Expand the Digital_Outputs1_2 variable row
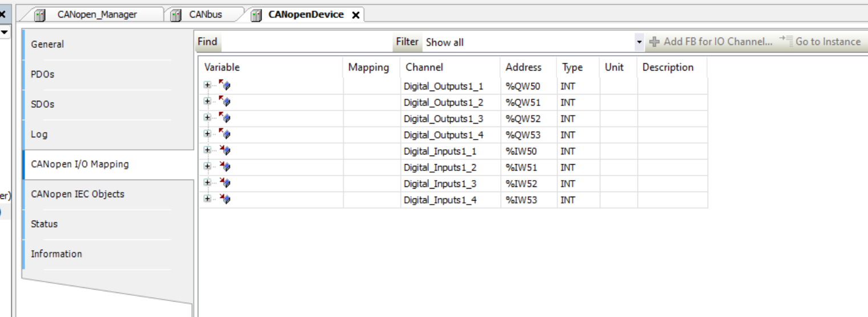 pyautogui.click(x=208, y=101)
